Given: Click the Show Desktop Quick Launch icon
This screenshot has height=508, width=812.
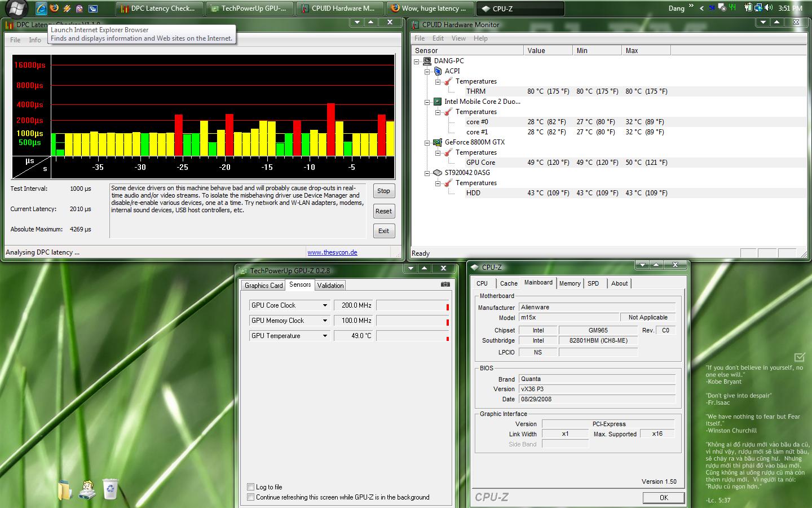Looking at the screenshot, I should point(92,8).
